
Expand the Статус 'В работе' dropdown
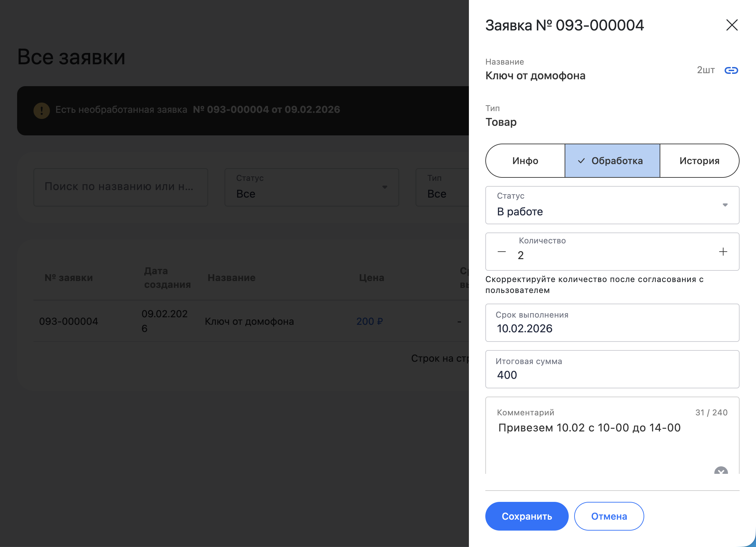pyautogui.click(x=612, y=205)
